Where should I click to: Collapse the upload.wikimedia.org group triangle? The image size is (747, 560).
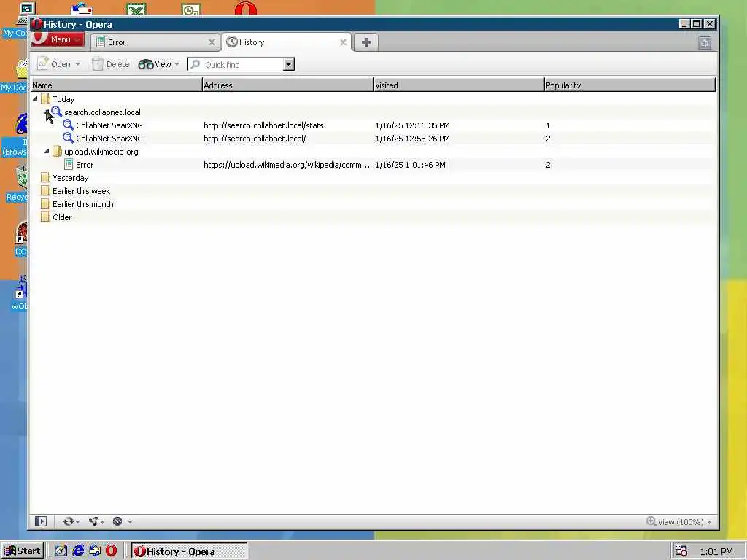click(47, 151)
